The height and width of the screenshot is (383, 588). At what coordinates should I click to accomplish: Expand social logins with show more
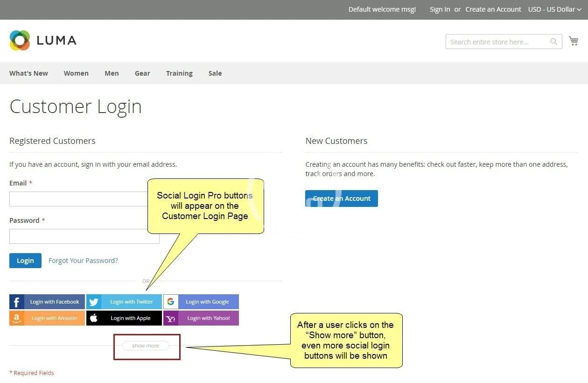click(146, 346)
